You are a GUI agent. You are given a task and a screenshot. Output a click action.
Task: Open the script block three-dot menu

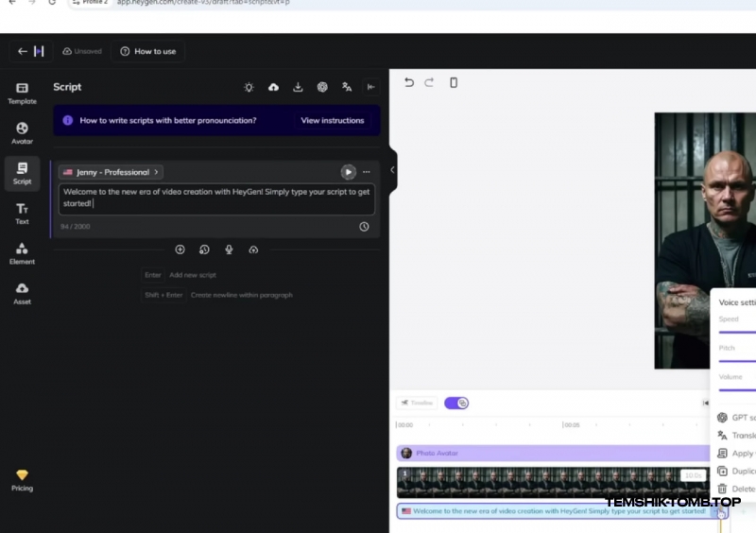(x=367, y=172)
